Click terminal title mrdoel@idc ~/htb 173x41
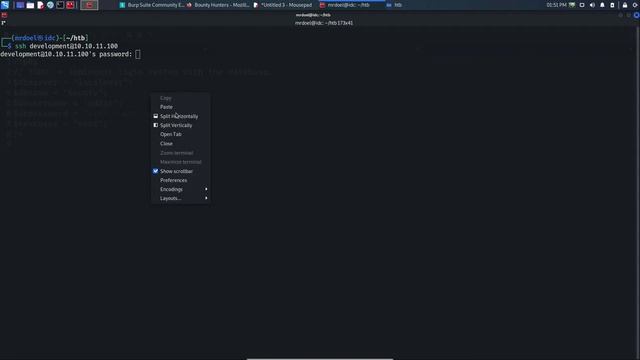Screen dimensions: 640x360 [324, 23]
